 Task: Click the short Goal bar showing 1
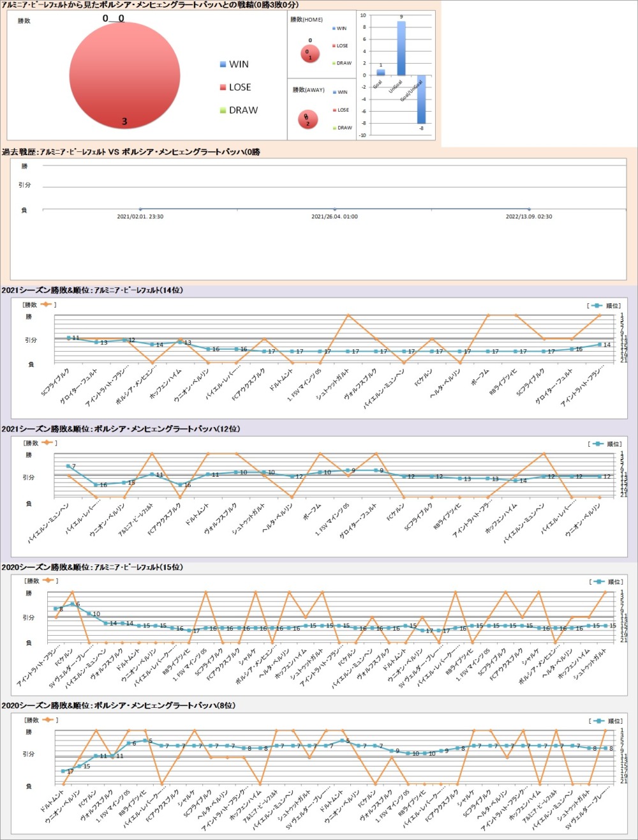click(381, 72)
